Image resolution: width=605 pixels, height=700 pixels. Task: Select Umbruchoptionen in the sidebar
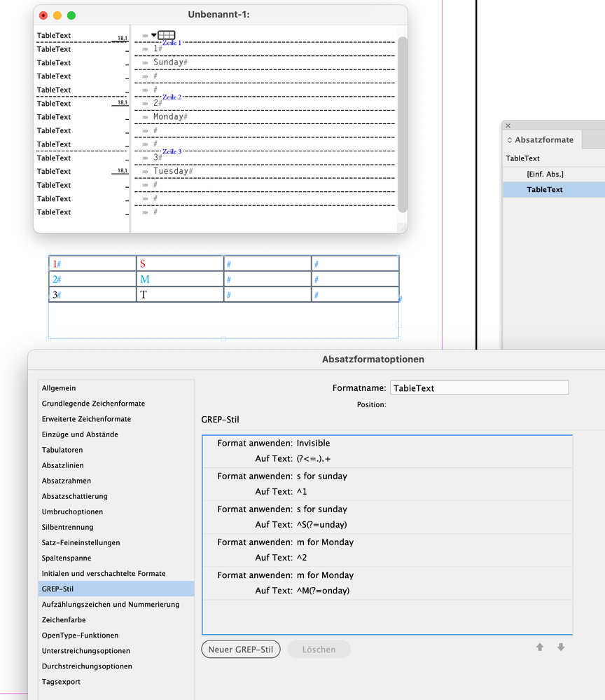click(x=116, y=512)
